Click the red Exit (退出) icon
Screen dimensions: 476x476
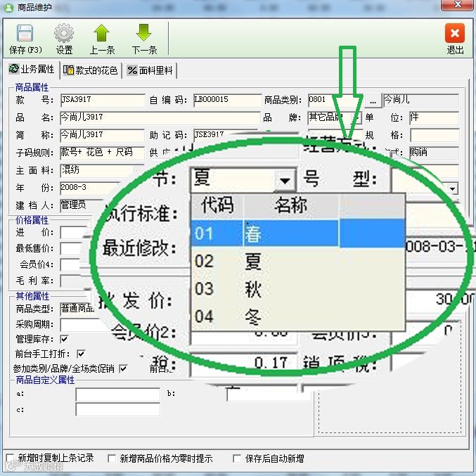(454, 33)
